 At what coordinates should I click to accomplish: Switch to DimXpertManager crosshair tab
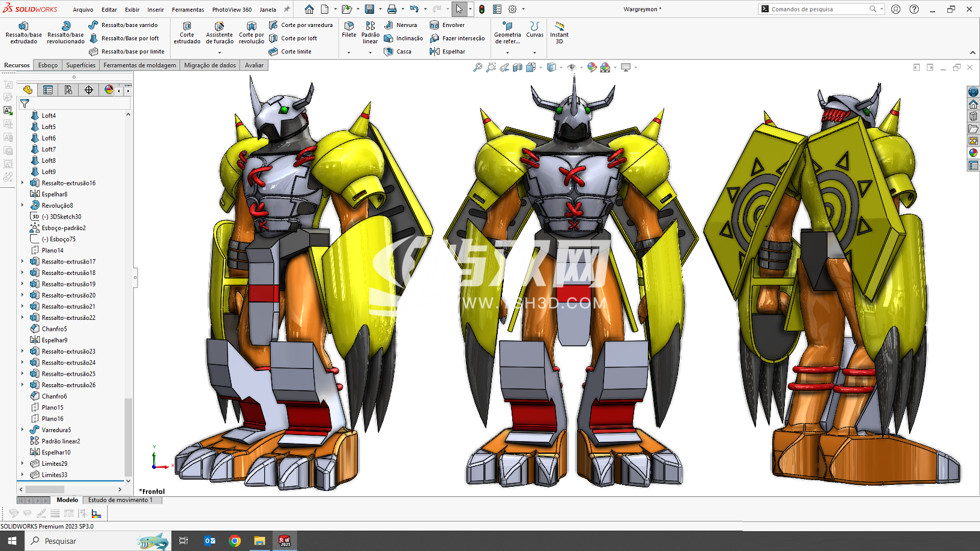[x=89, y=90]
